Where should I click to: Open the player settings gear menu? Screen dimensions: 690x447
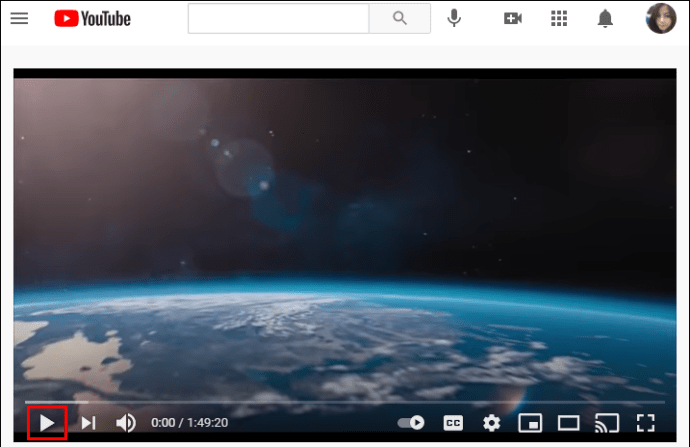click(491, 423)
